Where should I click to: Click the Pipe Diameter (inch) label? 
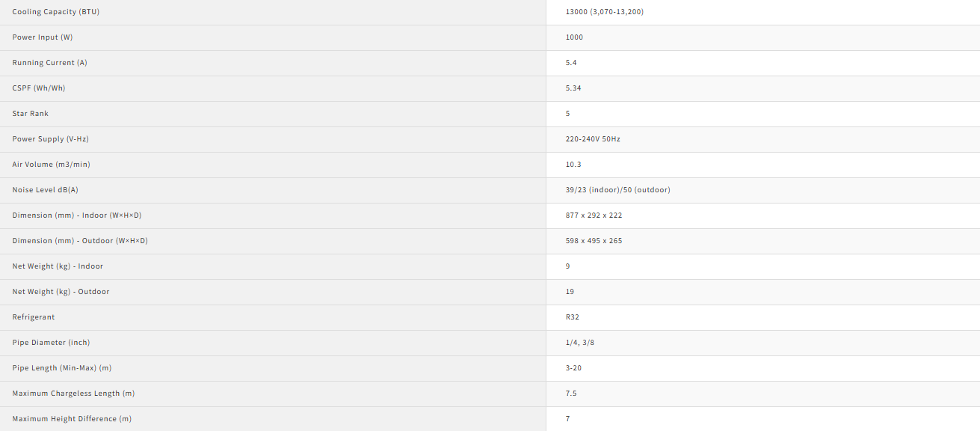pos(51,343)
